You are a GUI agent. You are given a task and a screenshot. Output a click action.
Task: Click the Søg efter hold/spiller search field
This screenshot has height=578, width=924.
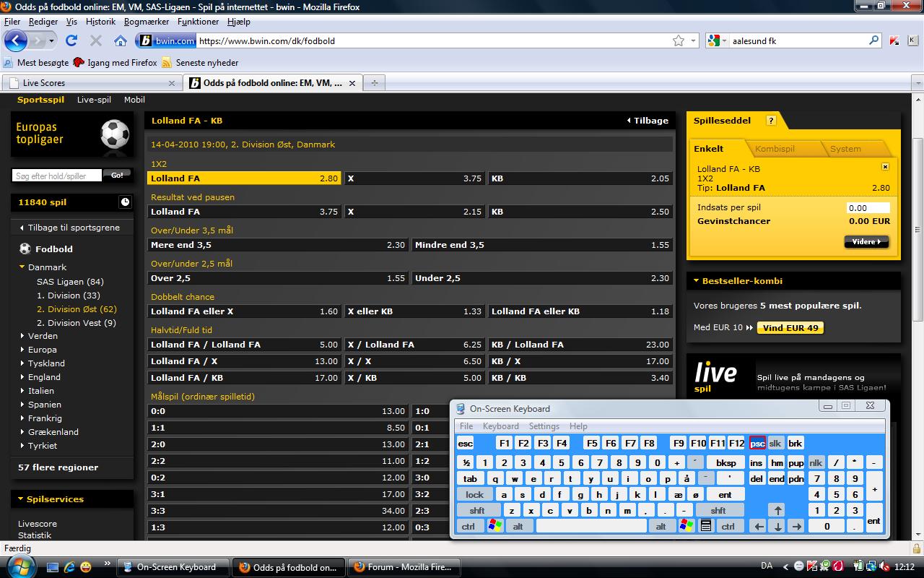coord(57,176)
